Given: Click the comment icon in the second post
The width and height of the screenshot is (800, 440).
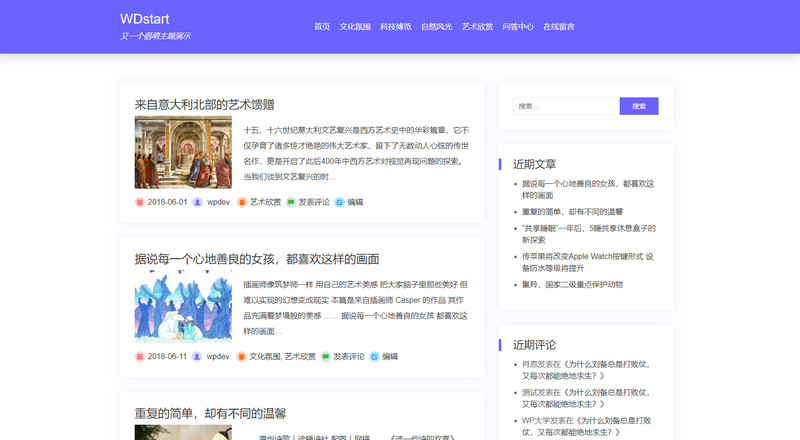Looking at the screenshot, I should coord(325,356).
